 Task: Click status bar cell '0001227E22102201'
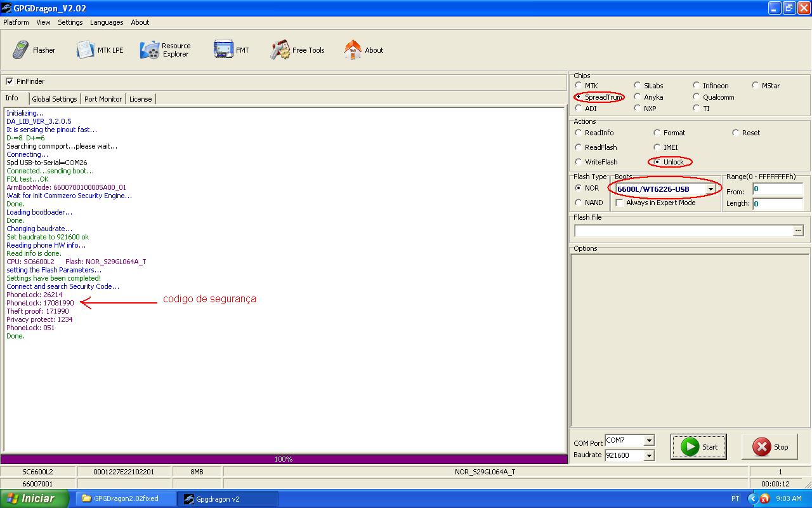[124, 472]
